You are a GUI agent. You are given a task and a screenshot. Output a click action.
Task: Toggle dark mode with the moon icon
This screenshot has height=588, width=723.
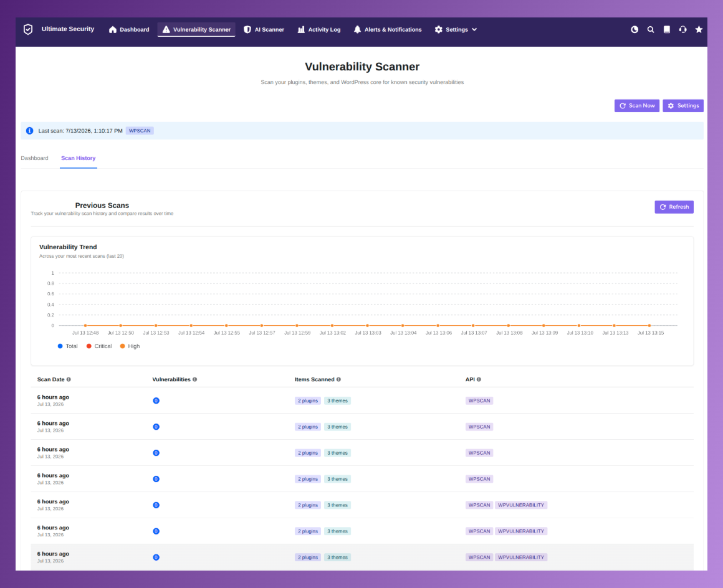coord(634,29)
